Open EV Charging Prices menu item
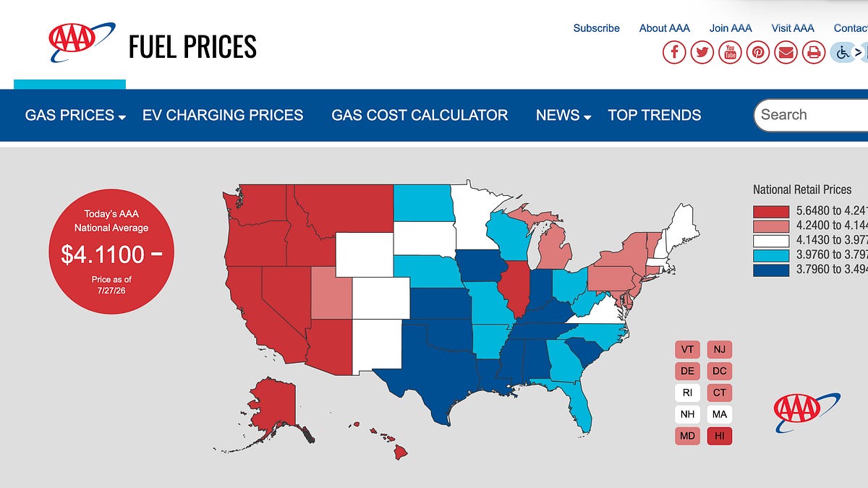 click(x=223, y=115)
